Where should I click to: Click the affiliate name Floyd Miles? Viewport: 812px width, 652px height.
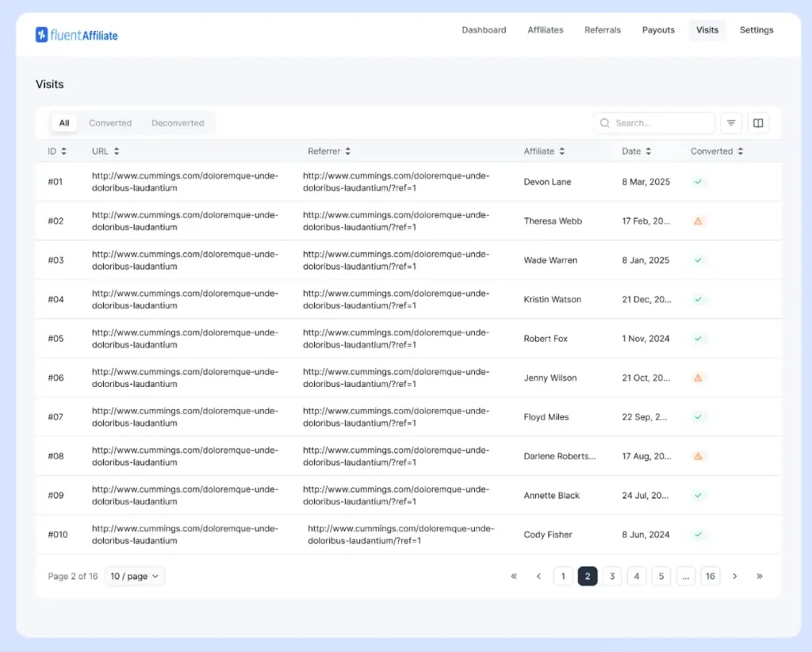pos(546,417)
